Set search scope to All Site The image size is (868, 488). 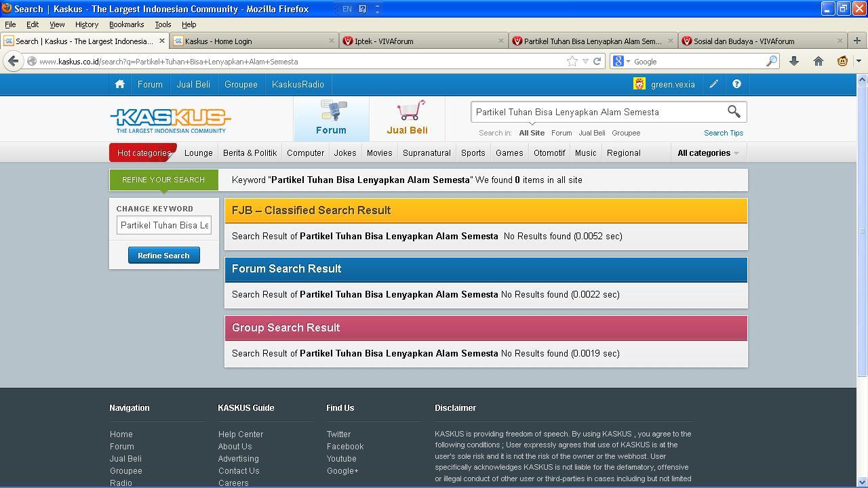point(532,133)
